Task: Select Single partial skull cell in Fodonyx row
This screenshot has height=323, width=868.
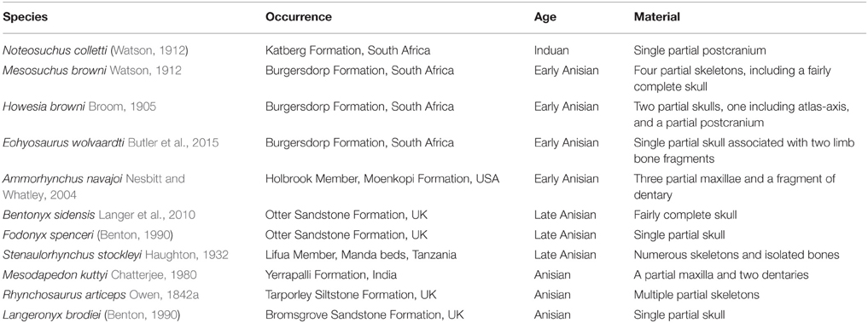Action: [679, 235]
